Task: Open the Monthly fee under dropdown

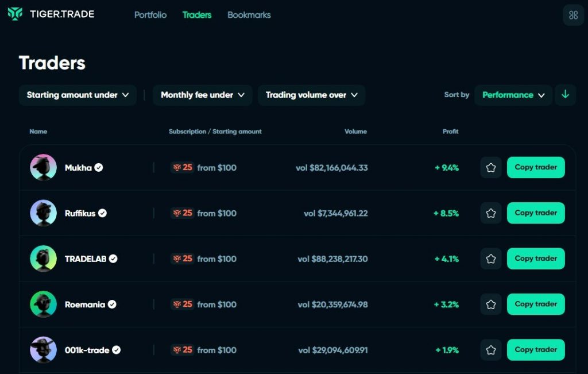Action: tap(202, 95)
